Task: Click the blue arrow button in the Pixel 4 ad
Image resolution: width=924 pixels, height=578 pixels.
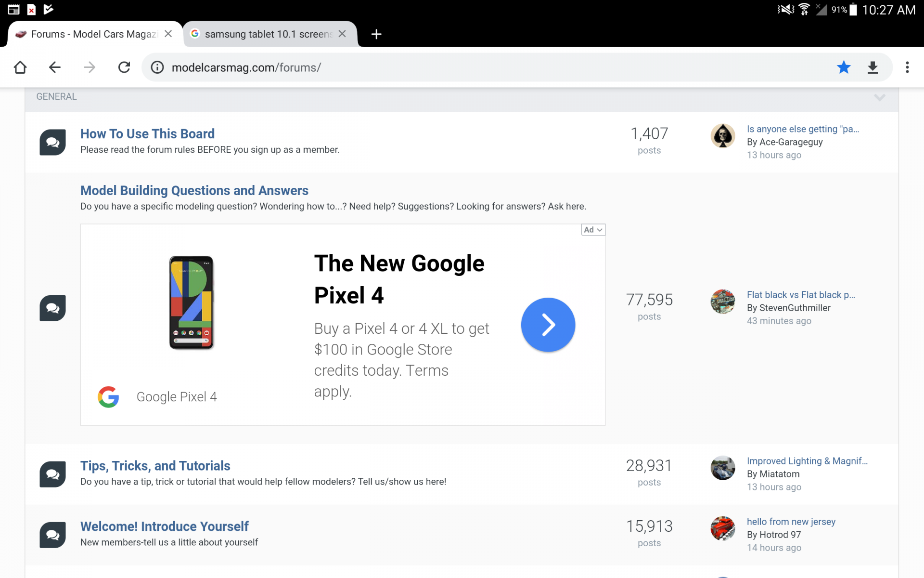Action: click(548, 324)
